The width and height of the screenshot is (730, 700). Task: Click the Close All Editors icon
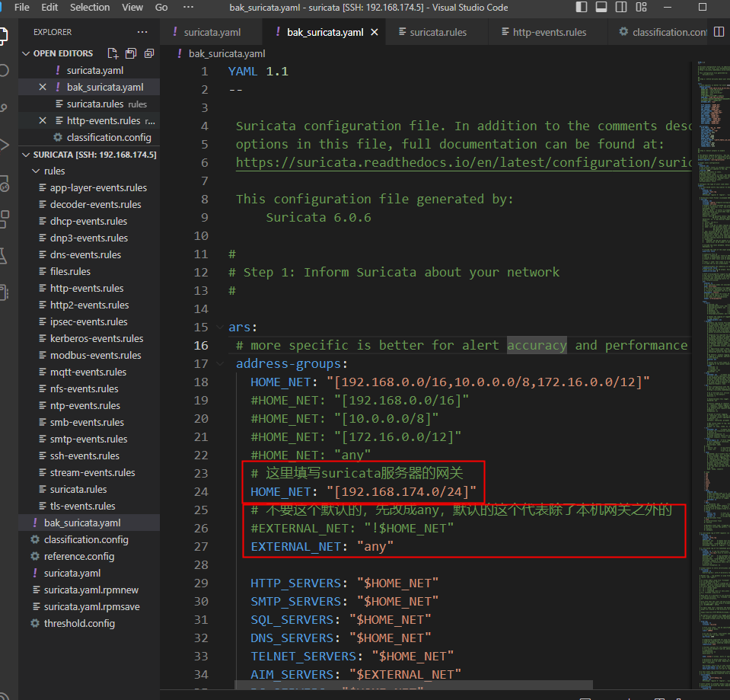click(149, 53)
